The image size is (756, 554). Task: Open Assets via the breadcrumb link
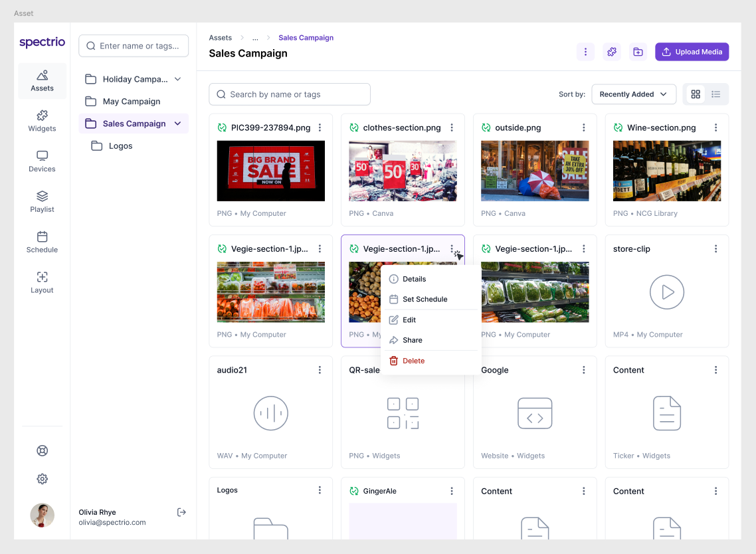(220, 37)
